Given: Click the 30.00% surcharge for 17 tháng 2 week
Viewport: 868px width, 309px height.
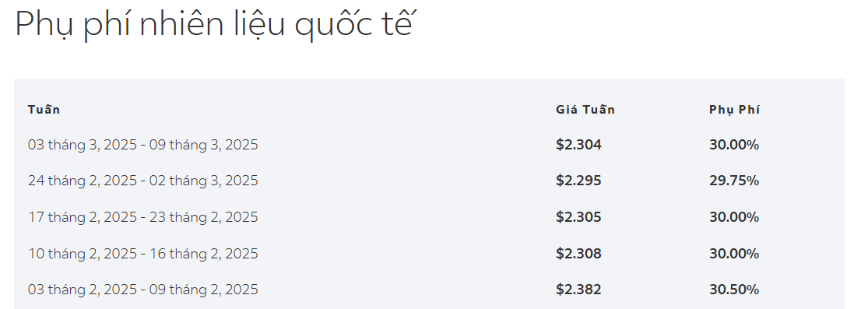Looking at the screenshot, I should coord(734,217).
